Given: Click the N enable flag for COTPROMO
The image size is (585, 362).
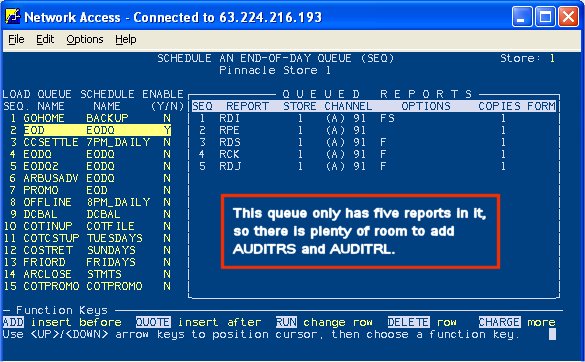Looking at the screenshot, I should click(x=167, y=286).
